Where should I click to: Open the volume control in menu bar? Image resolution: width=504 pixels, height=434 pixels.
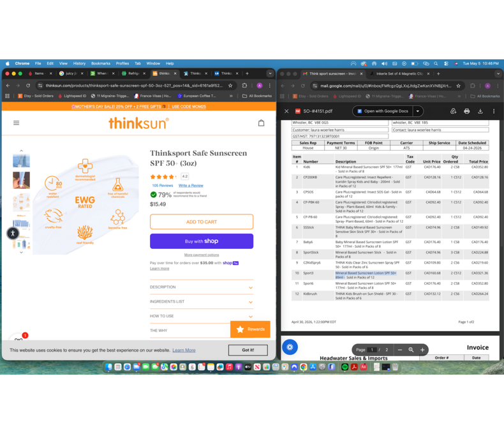[x=385, y=64]
